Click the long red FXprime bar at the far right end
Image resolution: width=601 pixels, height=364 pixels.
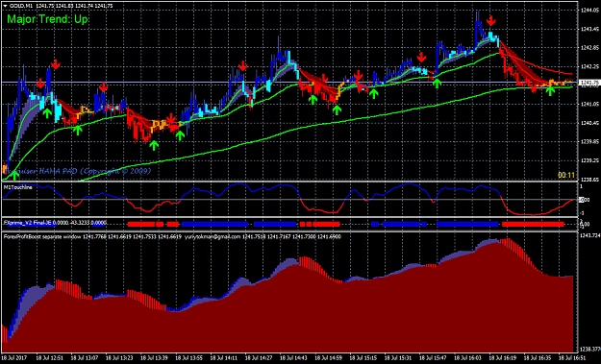pos(533,224)
